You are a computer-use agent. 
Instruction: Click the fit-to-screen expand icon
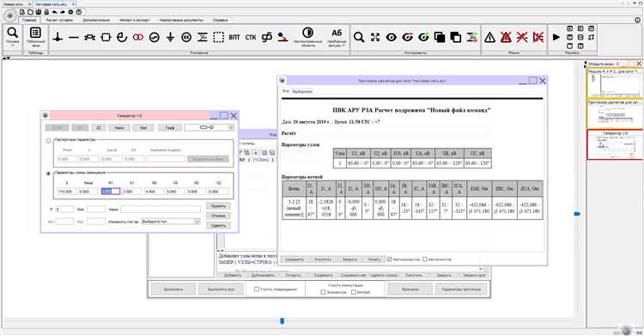click(375, 38)
